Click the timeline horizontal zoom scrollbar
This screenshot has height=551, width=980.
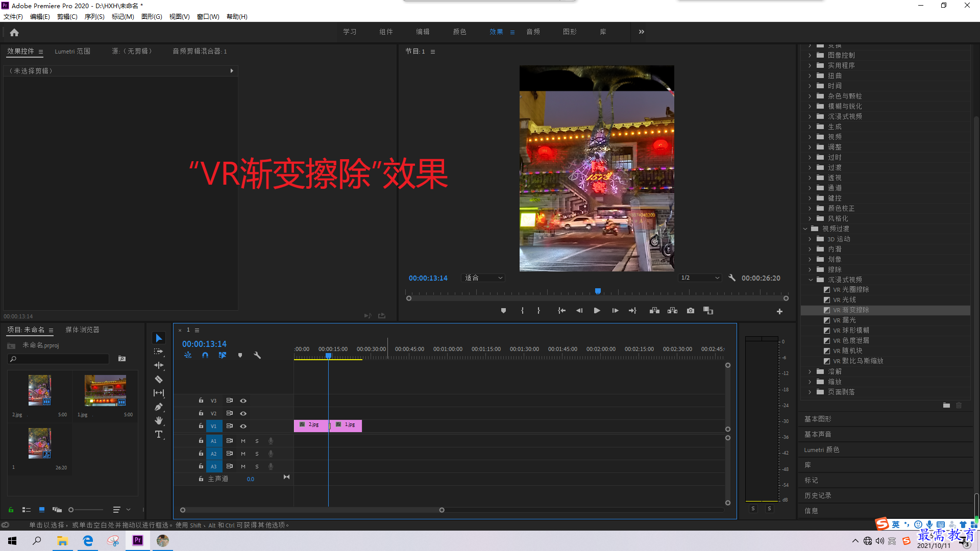pos(312,510)
